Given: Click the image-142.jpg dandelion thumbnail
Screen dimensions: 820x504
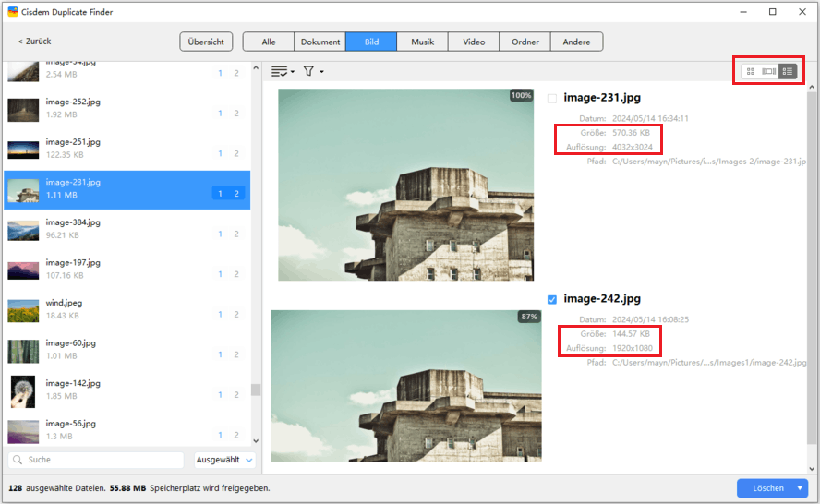Looking at the screenshot, I should 23,391.
